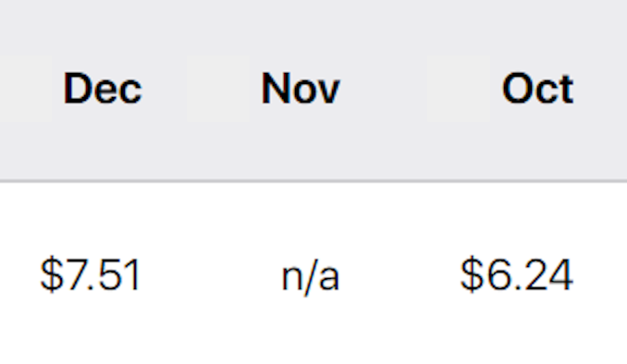Click the gray header gap between Nov and Oct
The height and width of the screenshot is (364, 627).
[x=421, y=89]
